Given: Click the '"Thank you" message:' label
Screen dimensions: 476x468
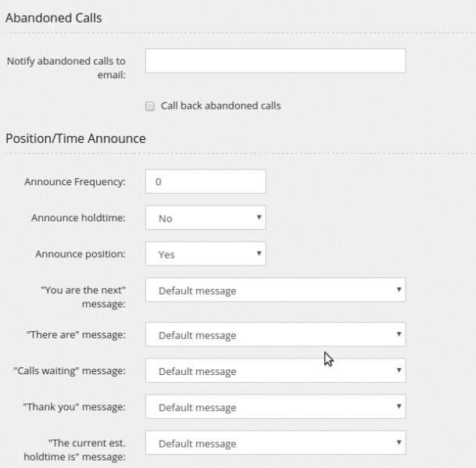Looking at the screenshot, I should (x=74, y=407).
